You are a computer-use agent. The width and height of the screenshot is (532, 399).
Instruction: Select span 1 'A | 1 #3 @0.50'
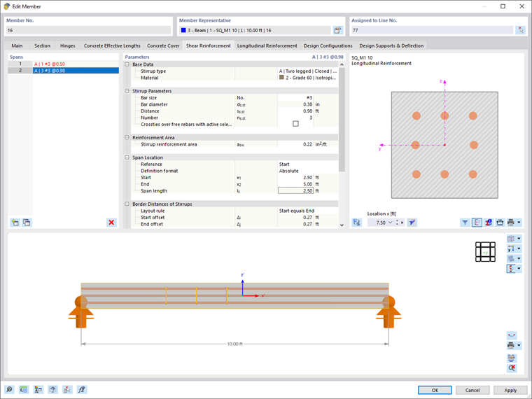click(x=64, y=64)
